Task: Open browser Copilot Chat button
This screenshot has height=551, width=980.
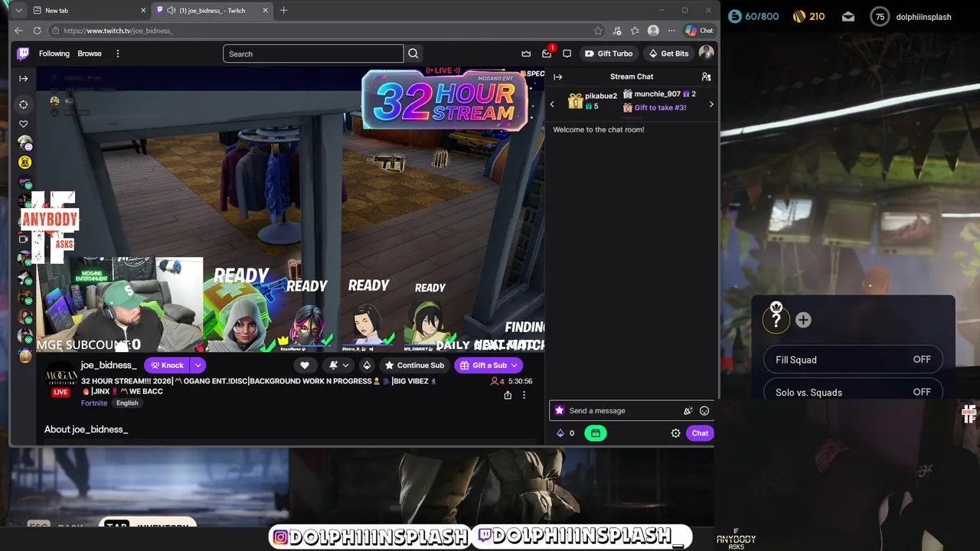Action: tap(699, 31)
